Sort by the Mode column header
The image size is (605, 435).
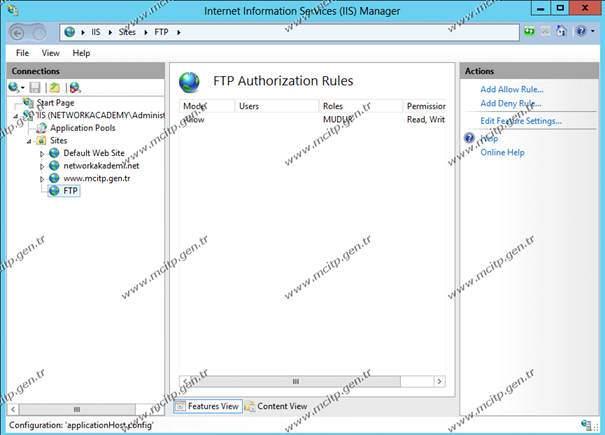(207, 106)
